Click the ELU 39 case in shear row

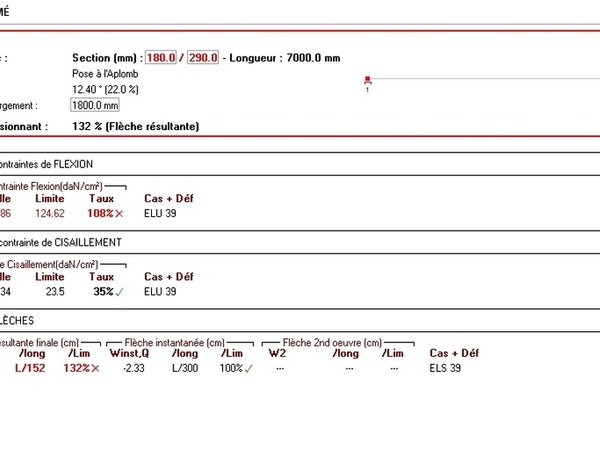click(x=160, y=291)
